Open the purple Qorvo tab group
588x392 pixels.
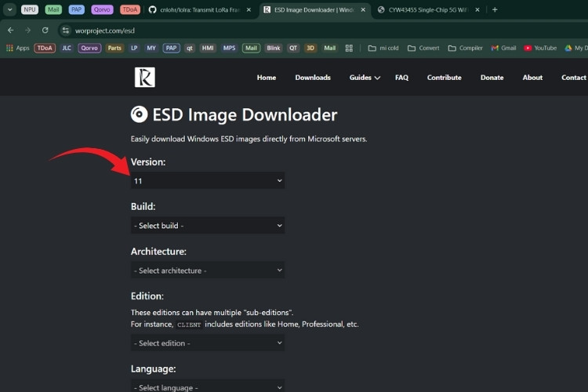(x=102, y=9)
